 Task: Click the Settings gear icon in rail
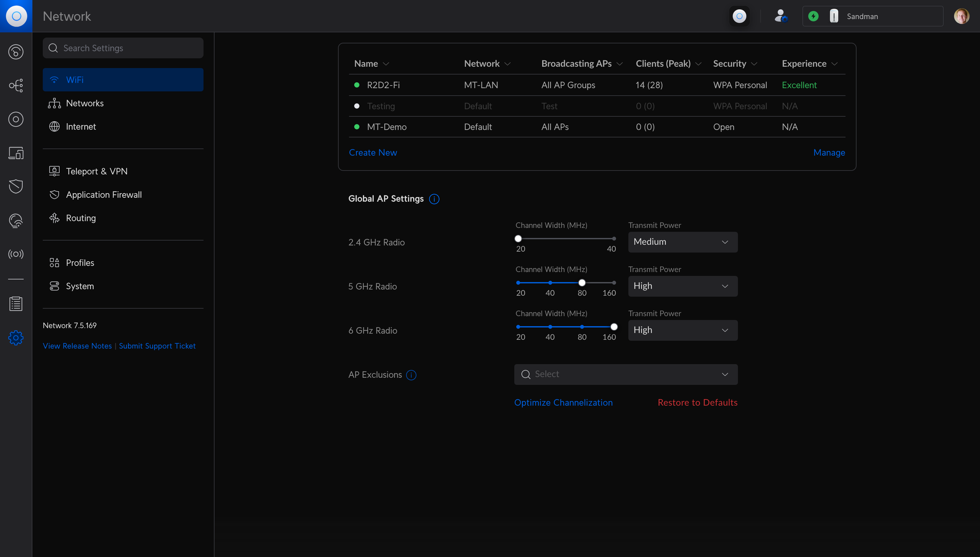click(x=16, y=338)
